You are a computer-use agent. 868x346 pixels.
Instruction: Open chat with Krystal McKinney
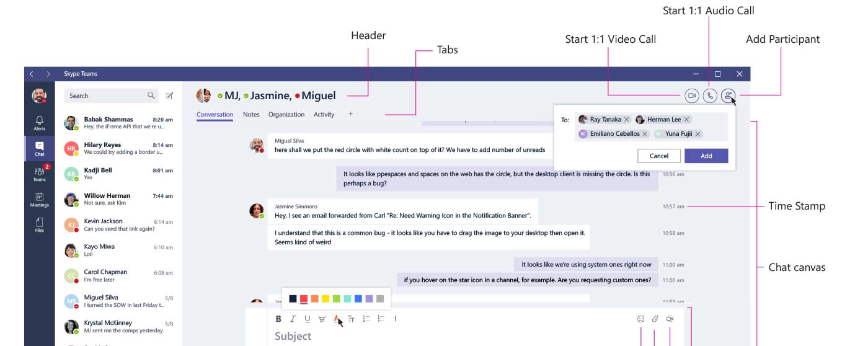(118, 326)
